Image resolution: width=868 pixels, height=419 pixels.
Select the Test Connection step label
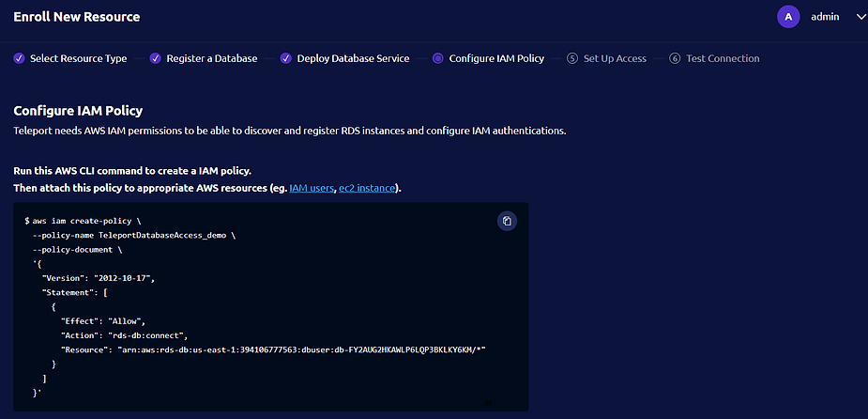[x=723, y=58]
